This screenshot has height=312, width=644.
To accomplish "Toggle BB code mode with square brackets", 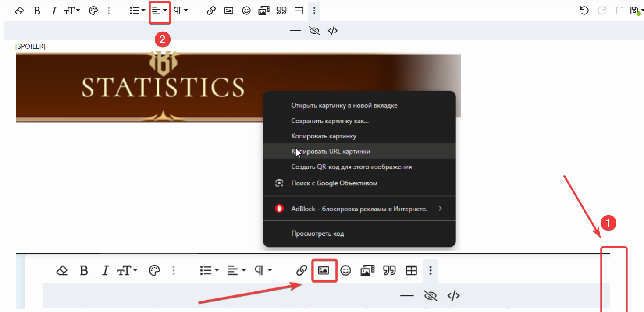I will [619, 11].
